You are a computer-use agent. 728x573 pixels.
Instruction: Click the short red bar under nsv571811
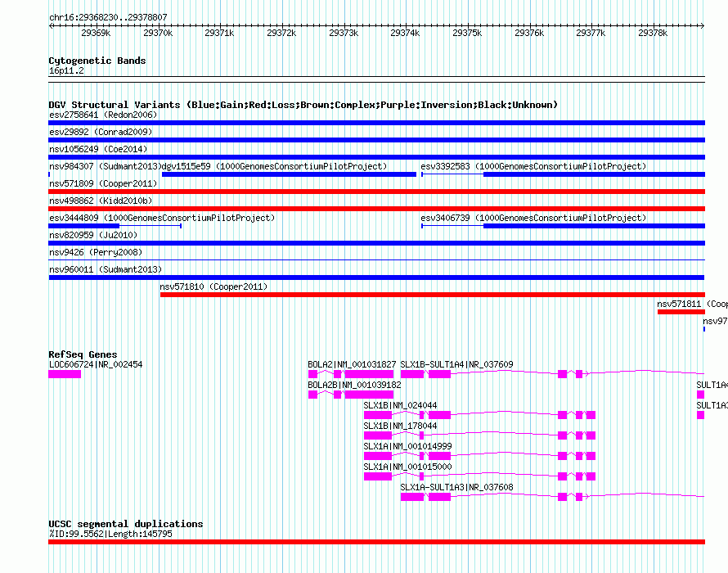[x=681, y=312]
